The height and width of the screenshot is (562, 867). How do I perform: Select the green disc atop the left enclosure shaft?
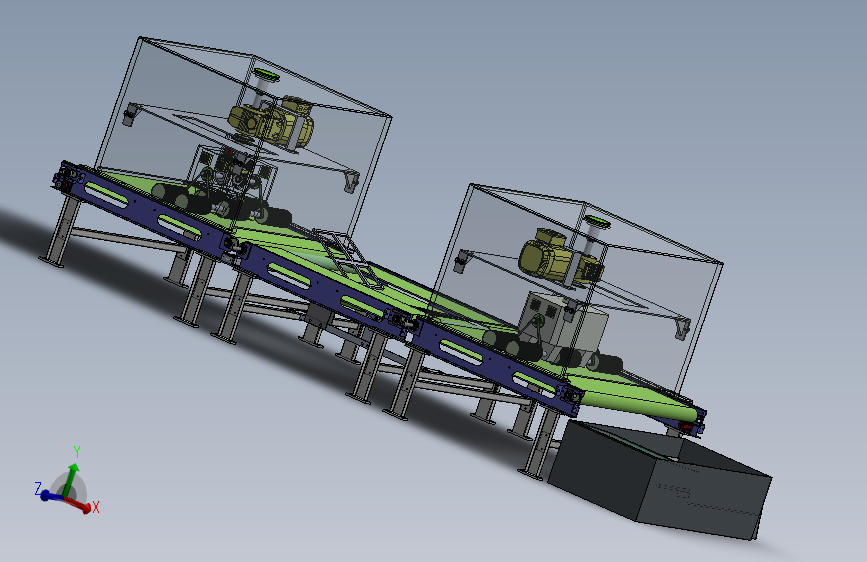267,75
